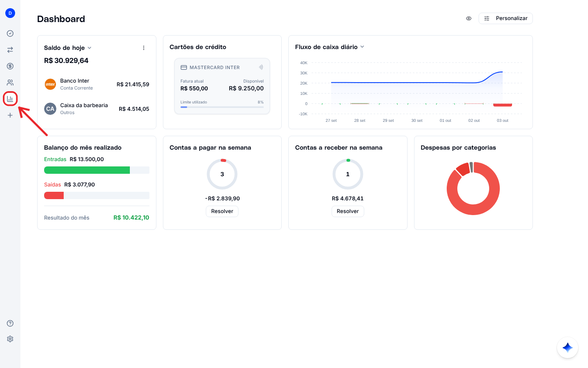
Task: Click the R$ 4.678,41 receivable amount
Action: point(348,198)
